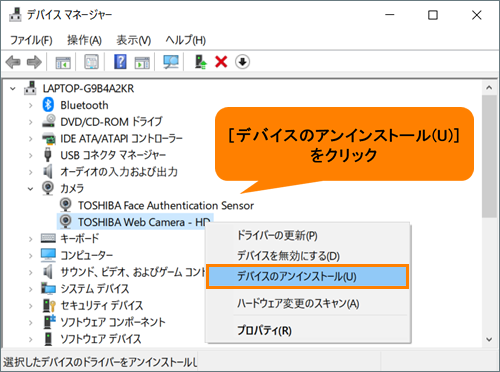500x372 pixels.
Task: Expand the システム デバイス category
Action: 31,289
